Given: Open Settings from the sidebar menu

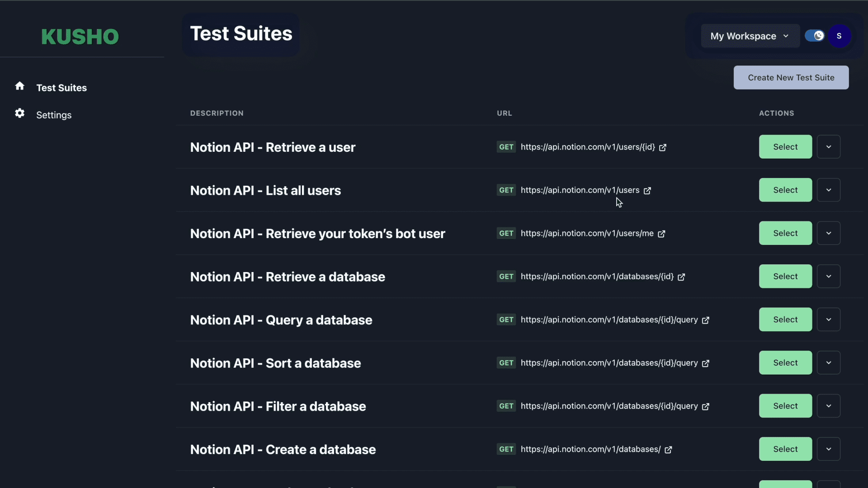Looking at the screenshot, I should 54,115.
